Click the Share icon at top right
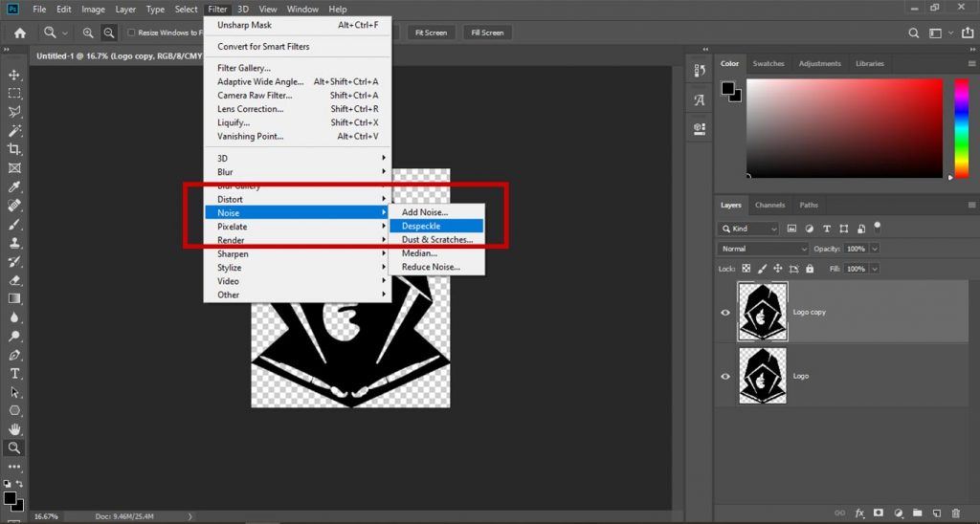The height and width of the screenshot is (524, 980). pyautogui.click(x=968, y=33)
